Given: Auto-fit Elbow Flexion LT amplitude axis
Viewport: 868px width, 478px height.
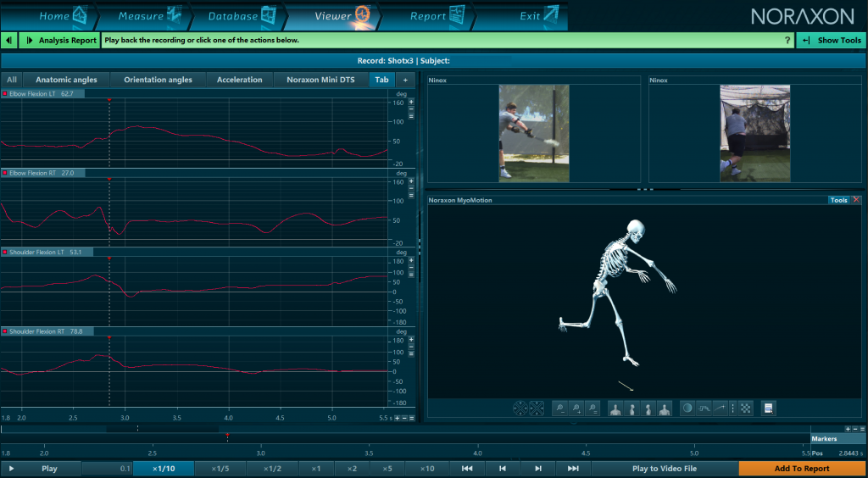Looking at the screenshot, I should (x=411, y=116).
